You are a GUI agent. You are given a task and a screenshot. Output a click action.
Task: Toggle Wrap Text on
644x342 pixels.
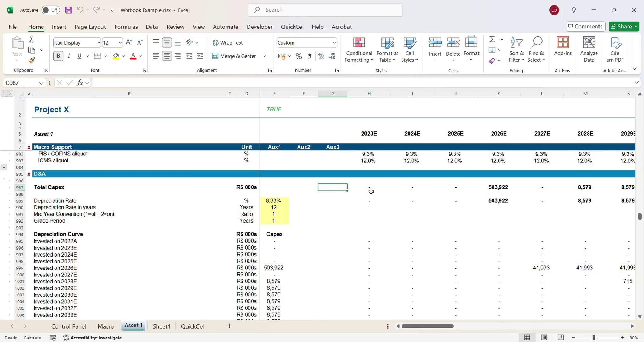click(228, 43)
